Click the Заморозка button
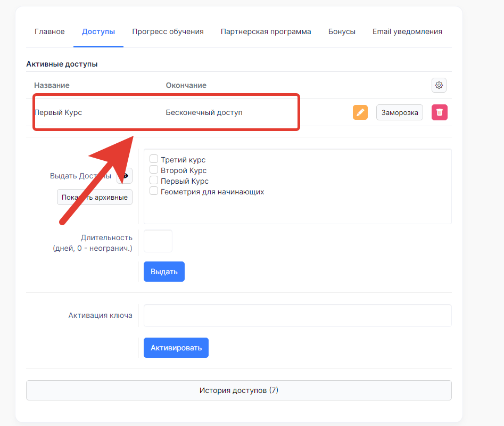 [400, 112]
